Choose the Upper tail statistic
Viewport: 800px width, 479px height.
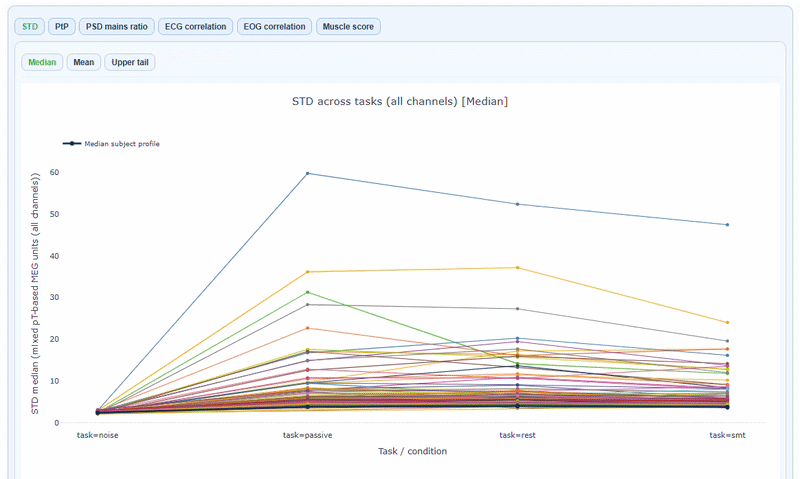[x=130, y=62]
